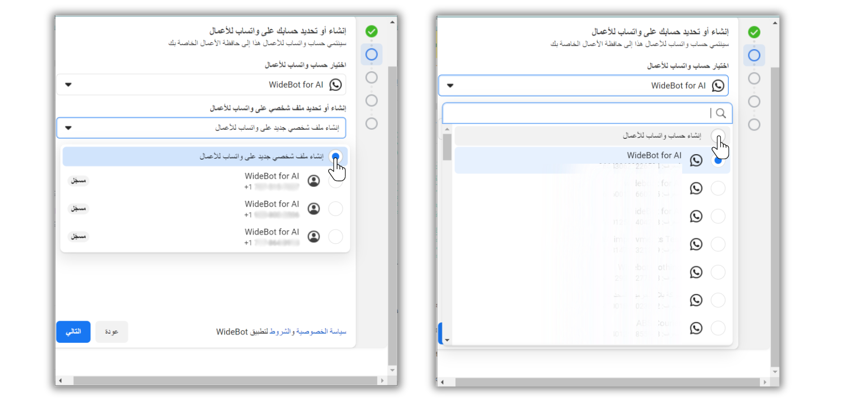Select radio of the bottom row in the account list
868x402 pixels.
coord(718,328)
